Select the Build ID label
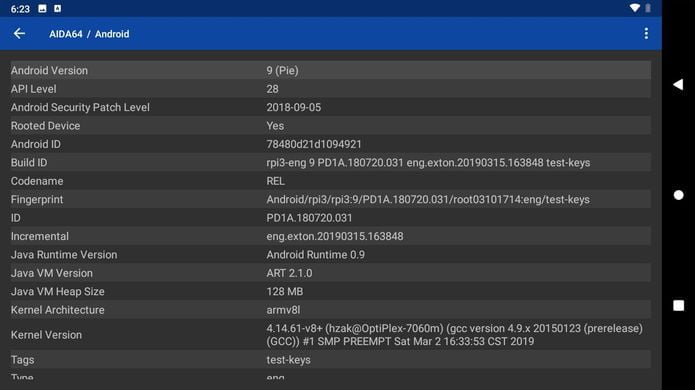The width and height of the screenshot is (695, 390). coord(29,163)
